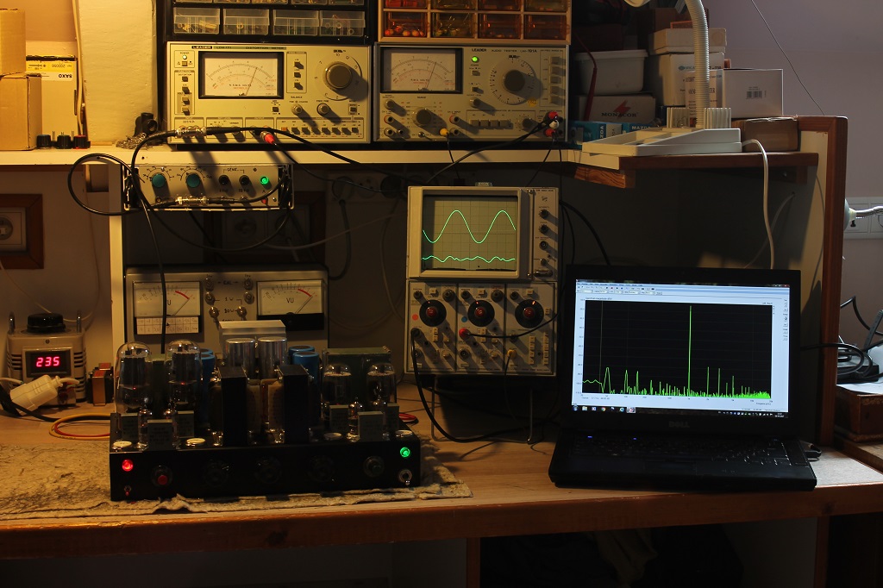The height and width of the screenshot is (588, 883).
Task: Open File Explorer folder icon in taskbar
Action: click(x=585, y=409)
